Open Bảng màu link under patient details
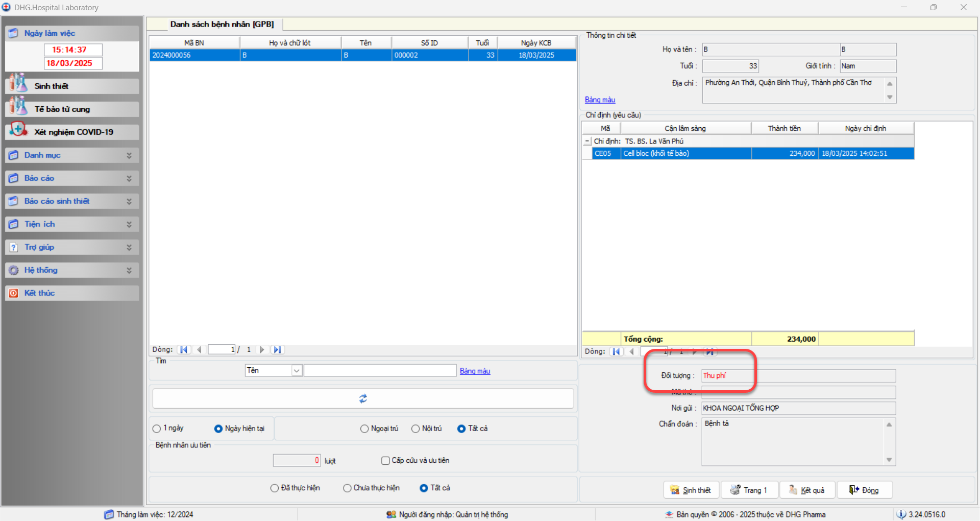The height and width of the screenshot is (521, 980). pos(600,100)
